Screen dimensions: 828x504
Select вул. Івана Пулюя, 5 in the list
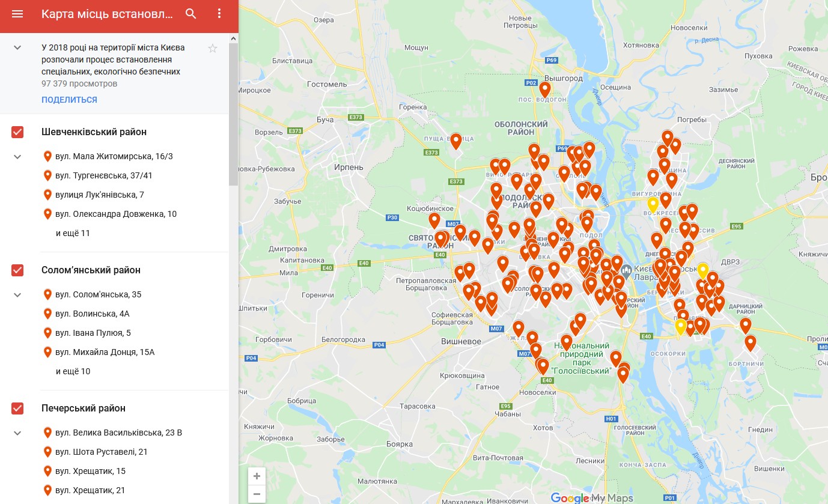(x=93, y=333)
